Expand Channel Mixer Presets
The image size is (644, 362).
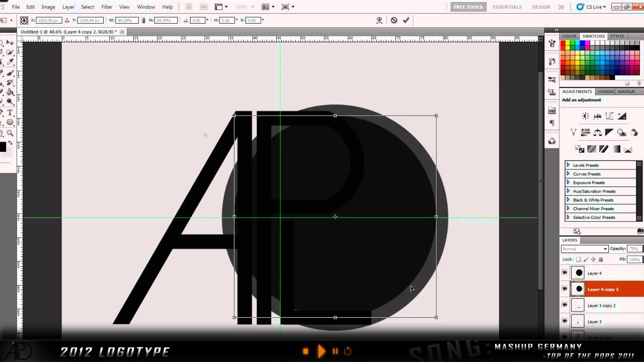pos(568,209)
